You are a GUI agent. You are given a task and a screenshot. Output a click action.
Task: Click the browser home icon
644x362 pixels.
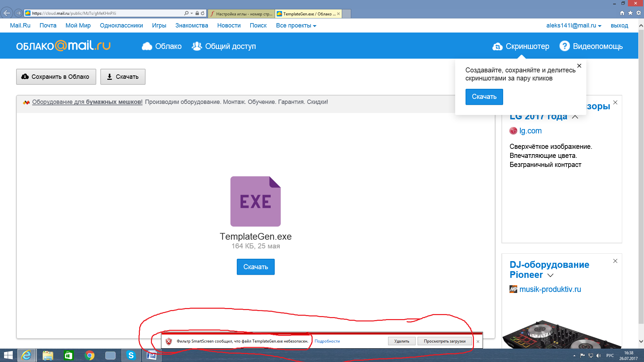pos(622,13)
